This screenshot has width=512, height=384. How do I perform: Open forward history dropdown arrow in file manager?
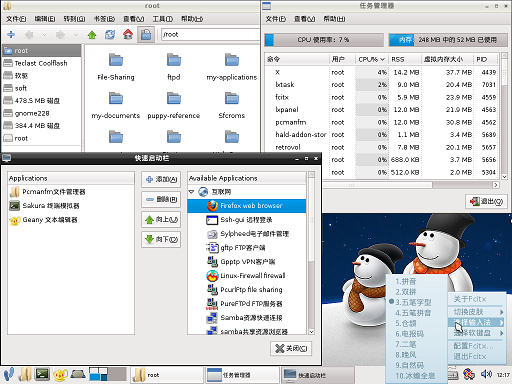[x=76, y=34]
